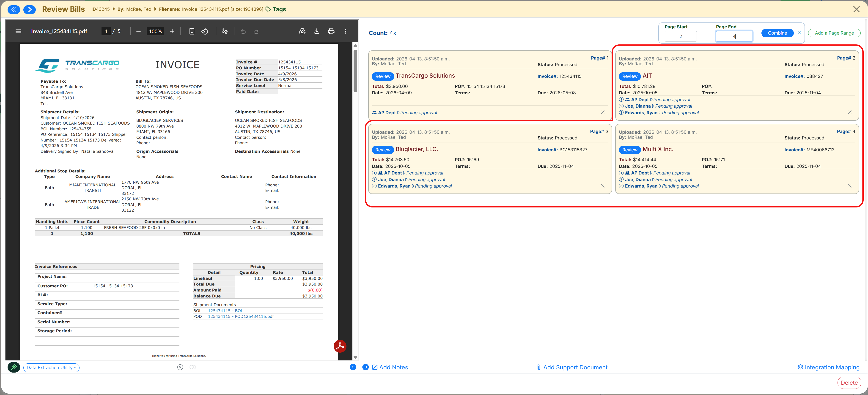Viewport: 868px width, 395px height.
Task: Print the invoice PDF
Action: click(x=331, y=31)
